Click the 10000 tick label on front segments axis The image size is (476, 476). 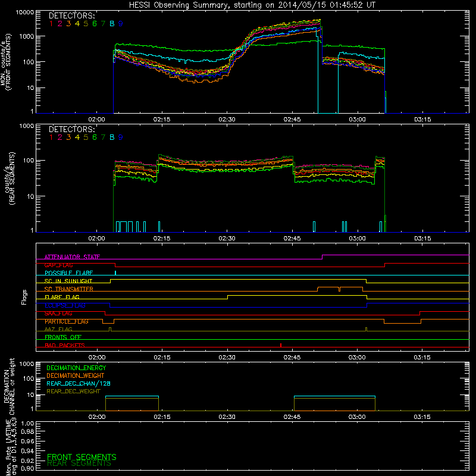pos(25,12)
